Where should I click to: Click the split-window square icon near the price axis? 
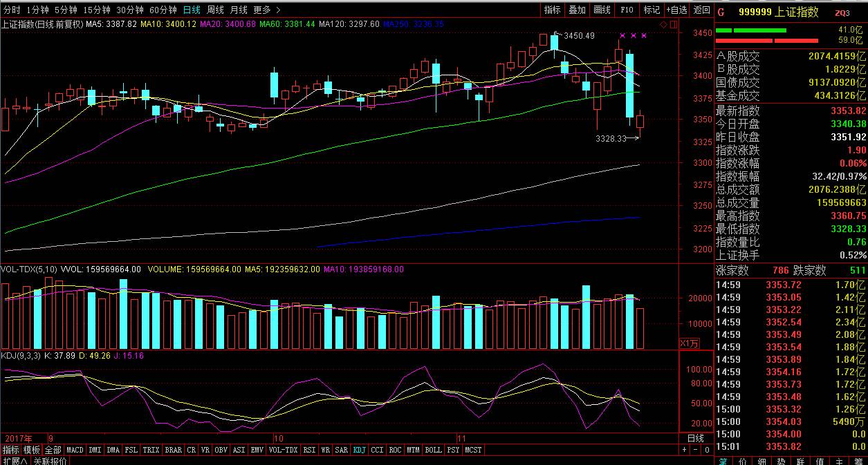point(672,24)
